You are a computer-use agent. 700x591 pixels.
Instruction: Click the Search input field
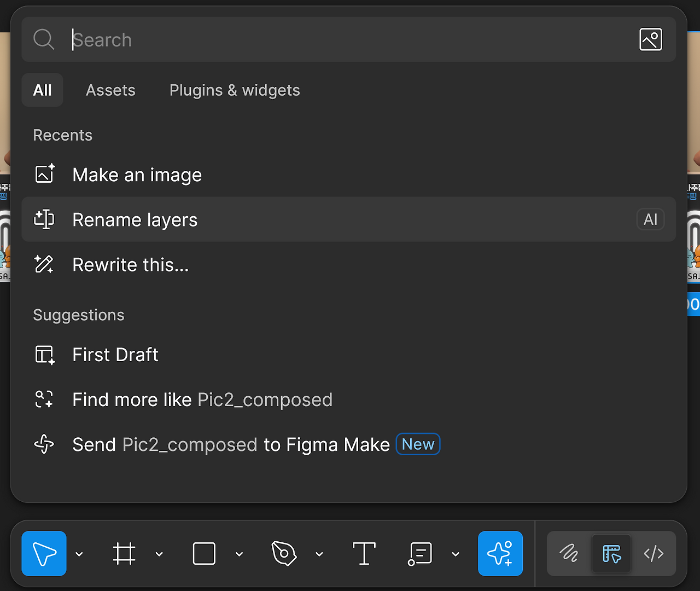pos(350,40)
